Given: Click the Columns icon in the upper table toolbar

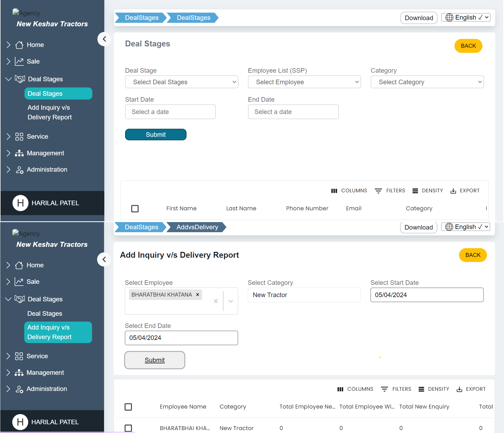Looking at the screenshot, I should tap(334, 191).
